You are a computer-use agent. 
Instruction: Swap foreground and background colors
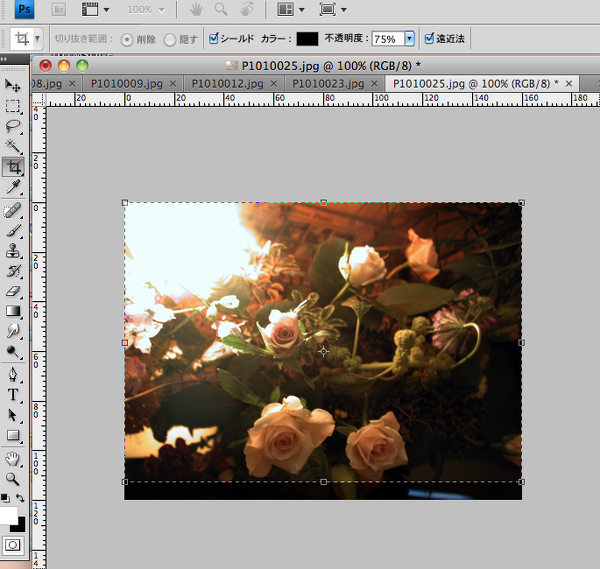pos(20,498)
